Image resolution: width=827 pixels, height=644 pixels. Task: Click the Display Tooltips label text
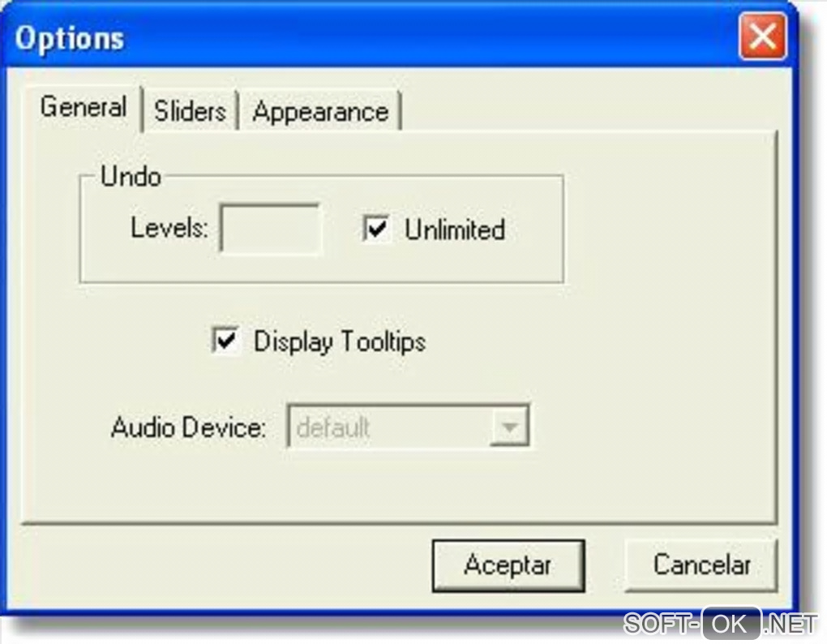click(340, 341)
